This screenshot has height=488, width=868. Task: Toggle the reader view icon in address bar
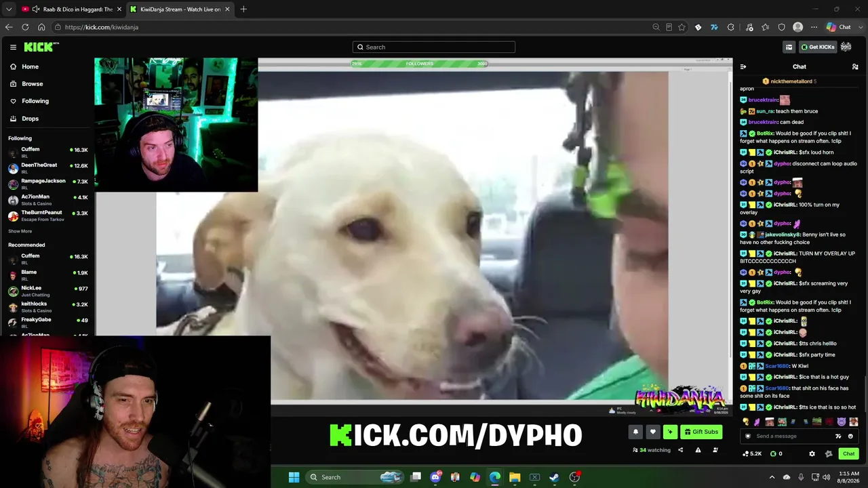click(669, 27)
